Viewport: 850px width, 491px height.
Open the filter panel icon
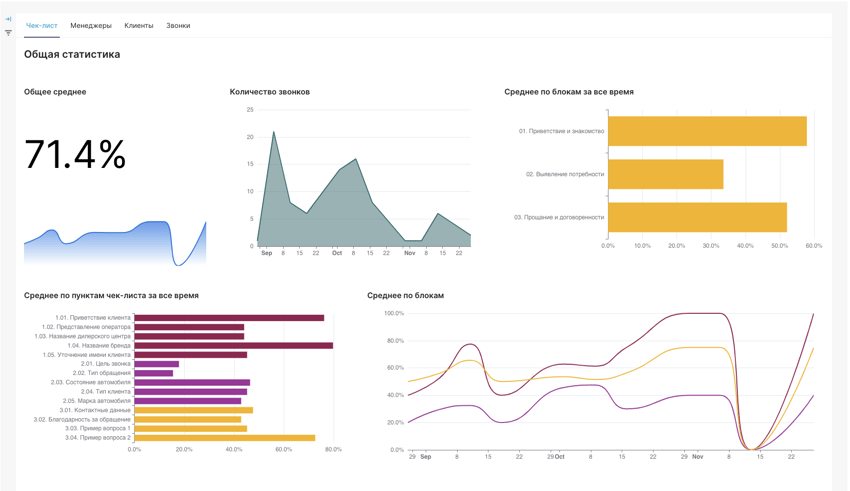click(8, 33)
